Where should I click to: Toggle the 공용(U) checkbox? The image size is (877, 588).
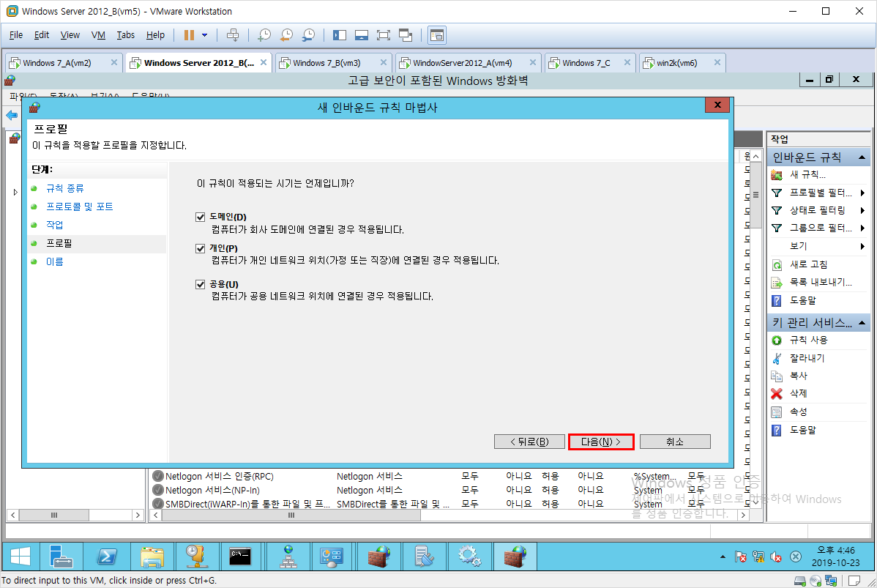(x=201, y=284)
